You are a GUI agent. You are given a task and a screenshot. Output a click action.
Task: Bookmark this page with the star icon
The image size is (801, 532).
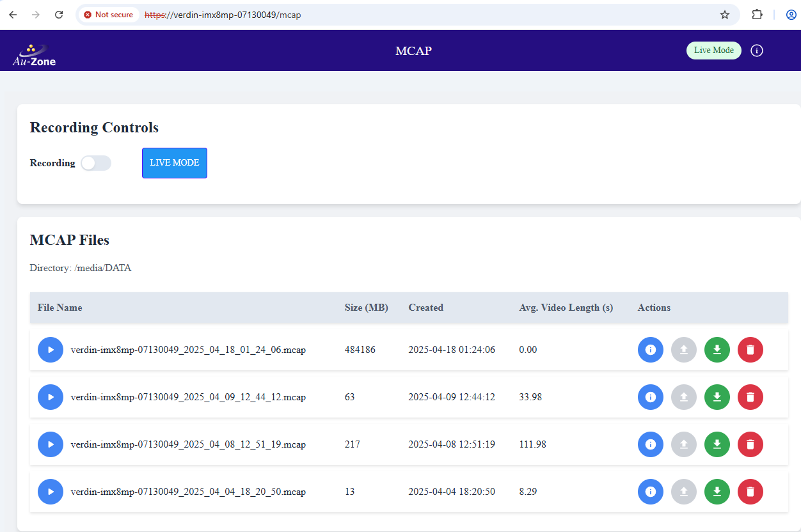(724, 15)
